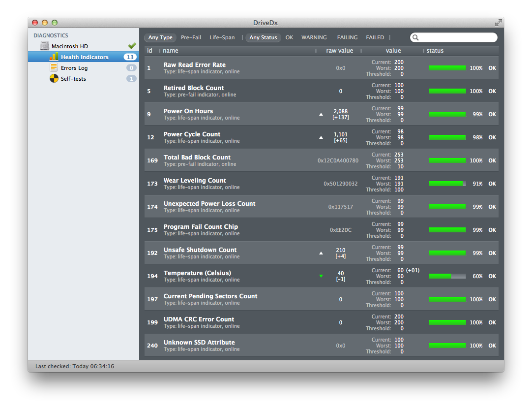Click raw value 0x12C0A400780
The width and height of the screenshot is (532, 411).
click(338, 160)
